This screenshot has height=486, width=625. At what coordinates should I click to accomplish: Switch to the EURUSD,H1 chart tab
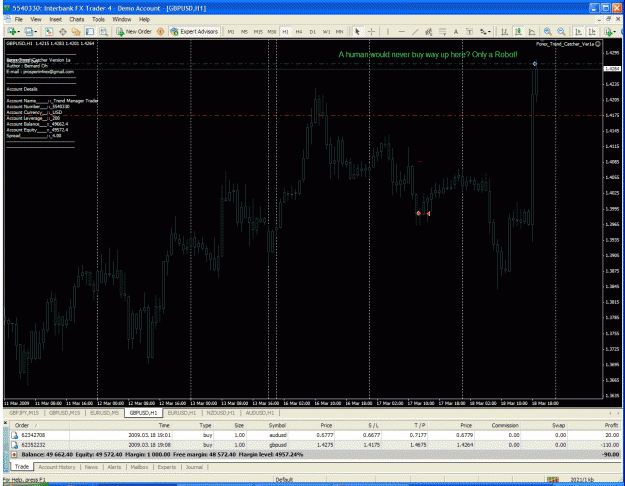click(x=182, y=413)
